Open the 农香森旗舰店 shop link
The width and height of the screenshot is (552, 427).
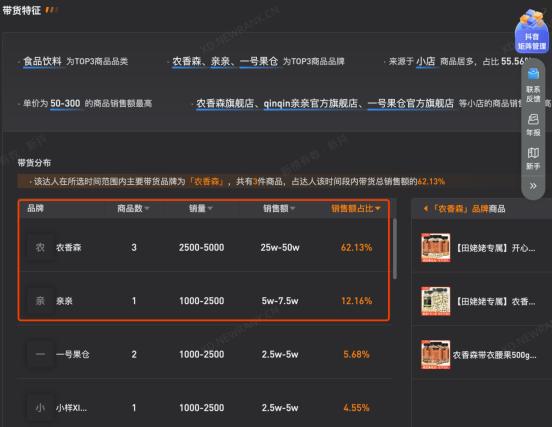pyautogui.click(x=225, y=103)
